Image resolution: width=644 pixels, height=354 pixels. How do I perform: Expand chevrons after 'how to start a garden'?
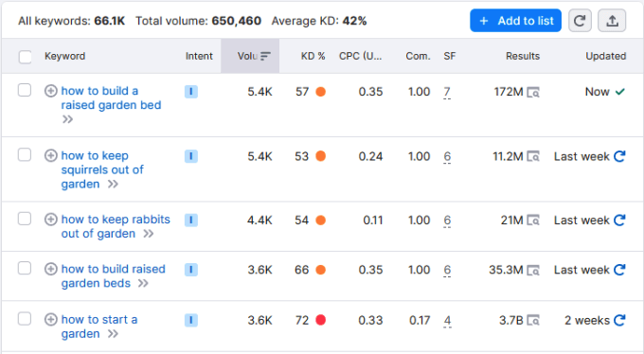(113, 334)
